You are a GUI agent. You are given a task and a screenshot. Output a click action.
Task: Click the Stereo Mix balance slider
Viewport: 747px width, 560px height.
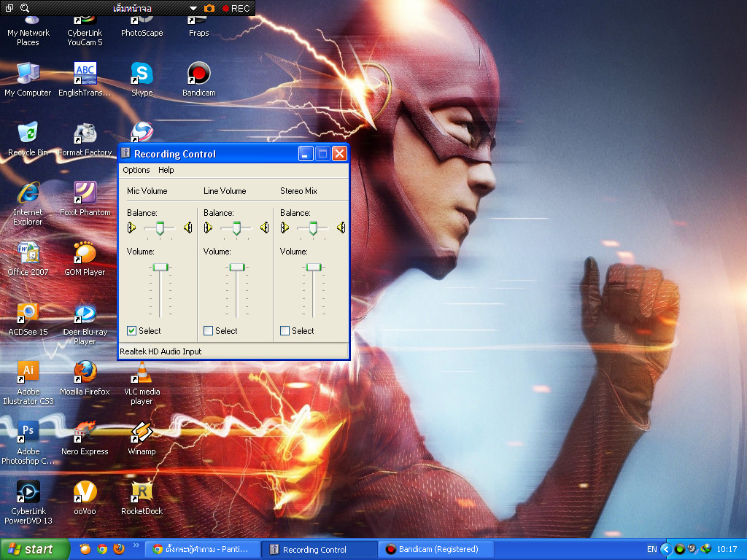313,228
